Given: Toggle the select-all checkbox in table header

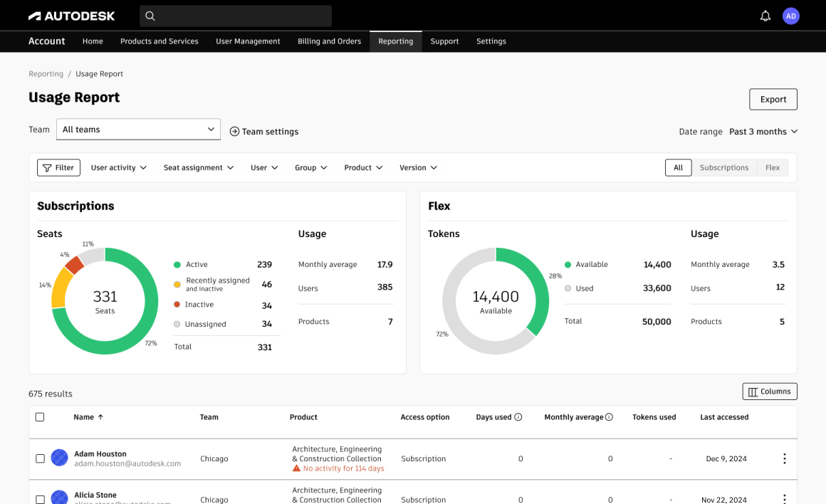Looking at the screenshot, I should (40, 417).
